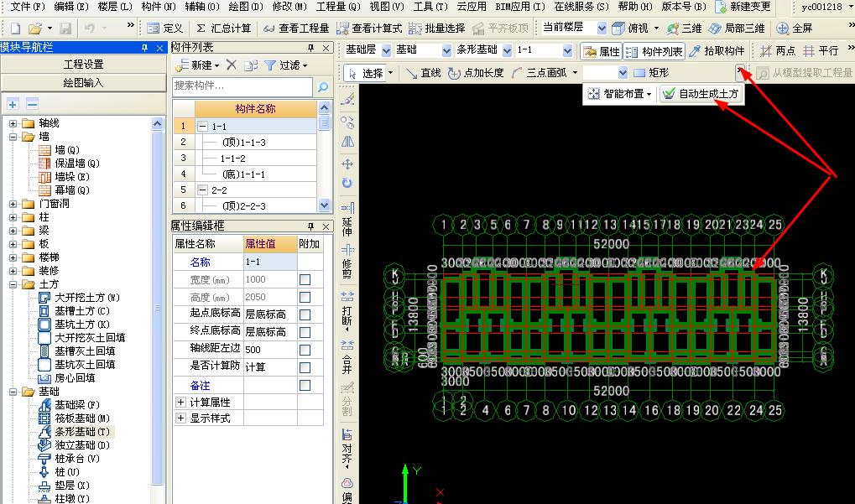Click the 合并 (merge) tool

coord(347,356)
